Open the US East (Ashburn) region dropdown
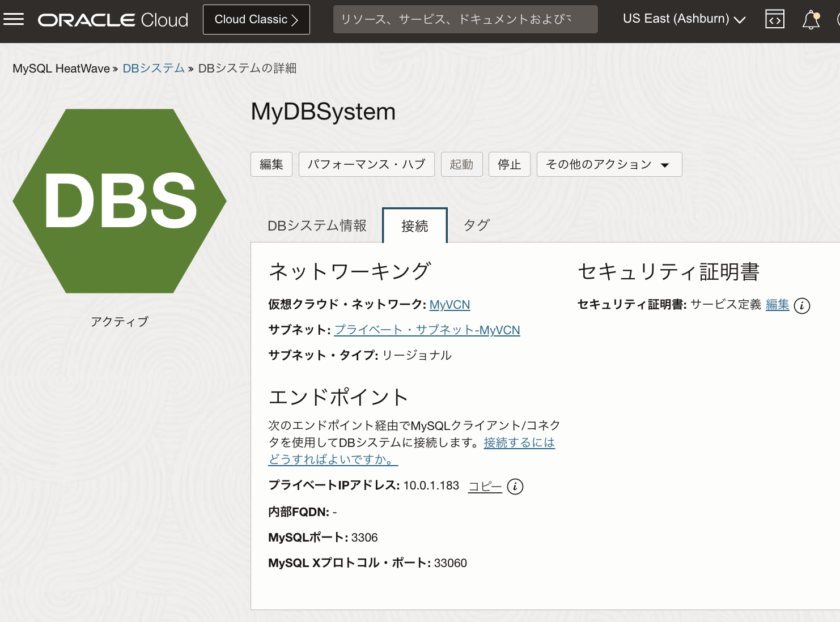Screen dimensions: 840x622 tap(684, 19)
